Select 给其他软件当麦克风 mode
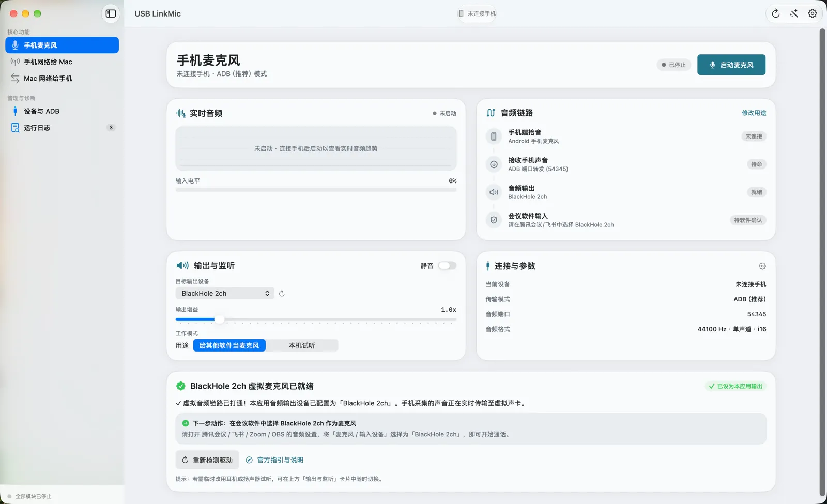 [229, 345]
